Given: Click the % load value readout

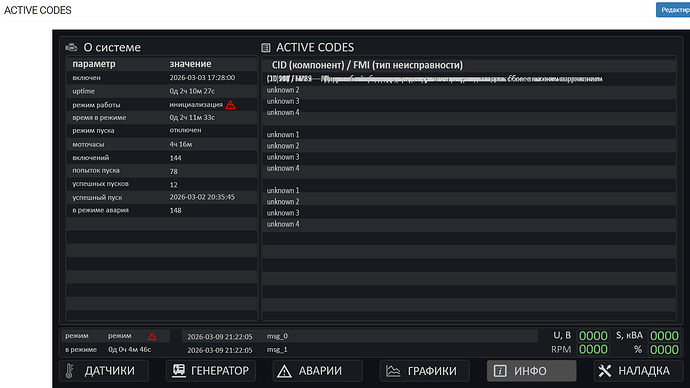Looking at the screenshot, I should point(664,349).
